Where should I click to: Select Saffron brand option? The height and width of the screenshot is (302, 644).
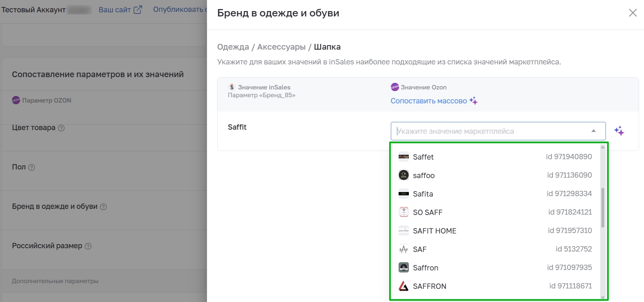495,268
